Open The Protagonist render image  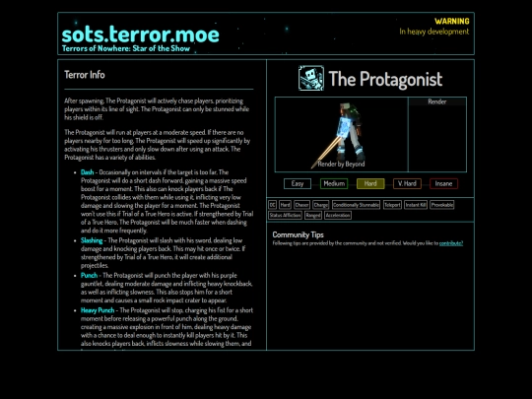point(341,135)
